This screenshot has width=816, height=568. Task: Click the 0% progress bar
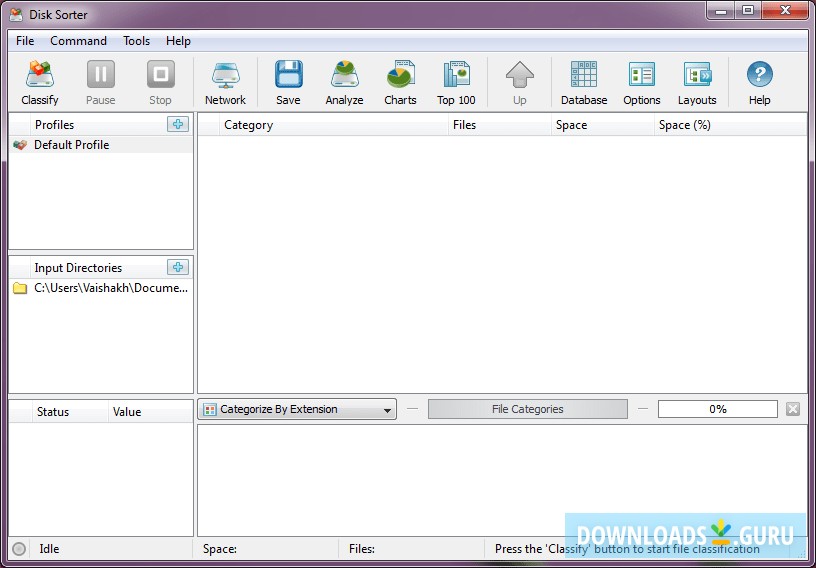pyautogui.click(x=718, y=409)
